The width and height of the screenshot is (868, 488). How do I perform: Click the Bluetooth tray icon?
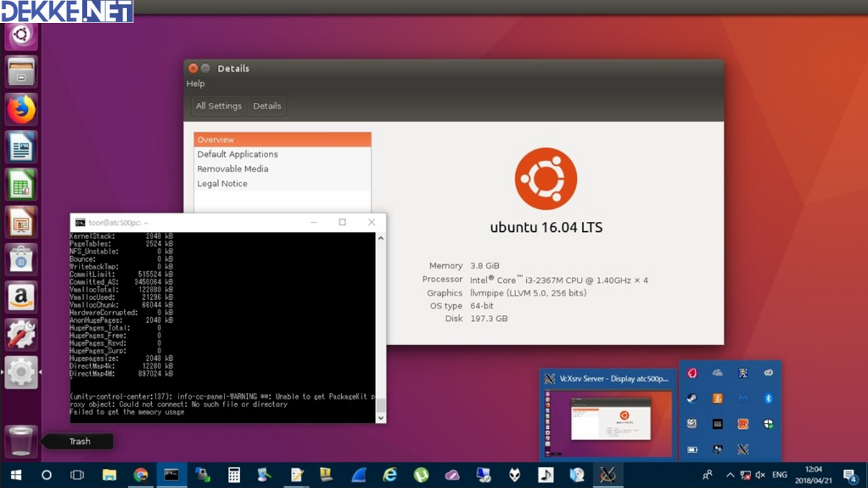[768, 398]
